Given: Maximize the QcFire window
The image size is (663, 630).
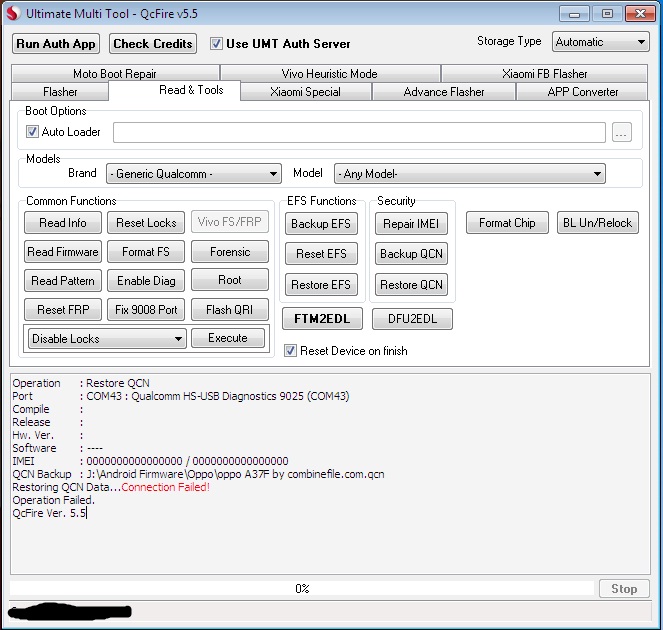Looking at the screenshot, I should point(607,14).
